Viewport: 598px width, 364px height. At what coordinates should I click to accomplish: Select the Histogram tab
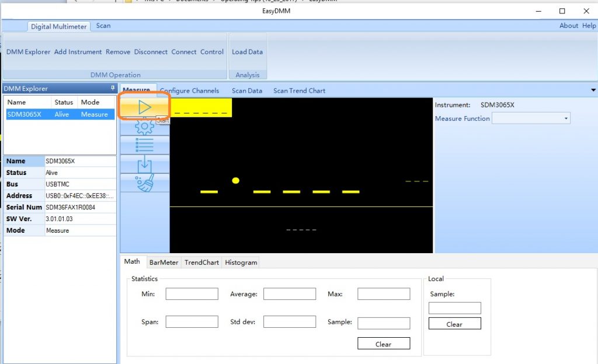point(241,262)
